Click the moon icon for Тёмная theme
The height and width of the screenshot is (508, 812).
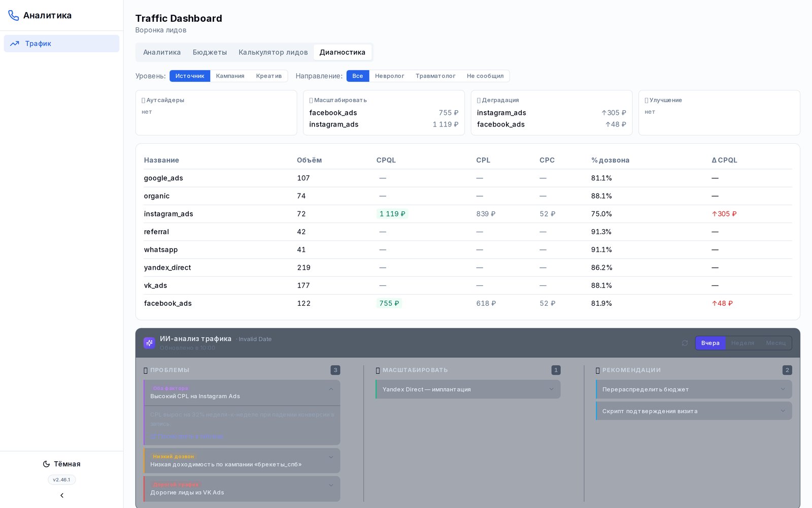tap(46, 464)
